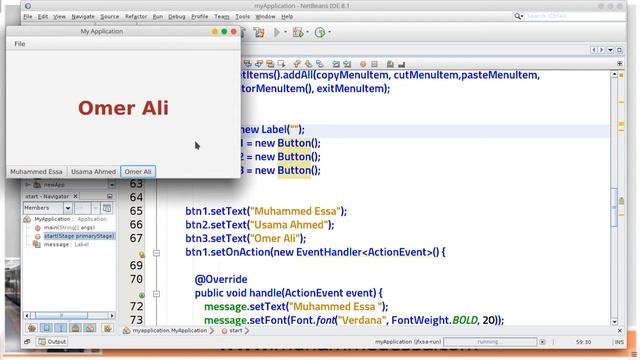Click the editor vertical scrollbar thumb

point(614,207)
